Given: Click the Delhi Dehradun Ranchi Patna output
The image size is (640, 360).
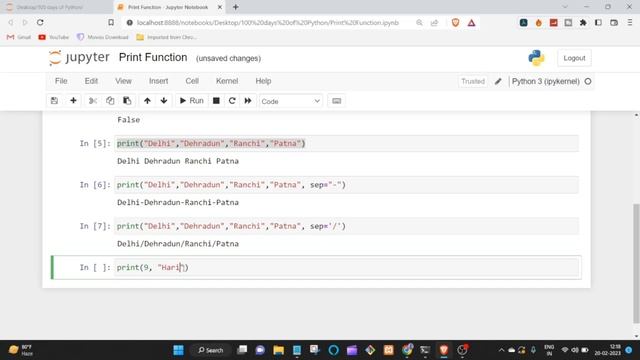Looking at the screenshot, I should point(178,161).
